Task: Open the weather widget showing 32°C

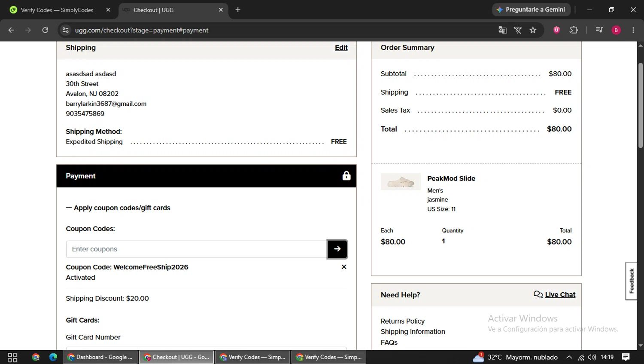Action: [515, 357]
